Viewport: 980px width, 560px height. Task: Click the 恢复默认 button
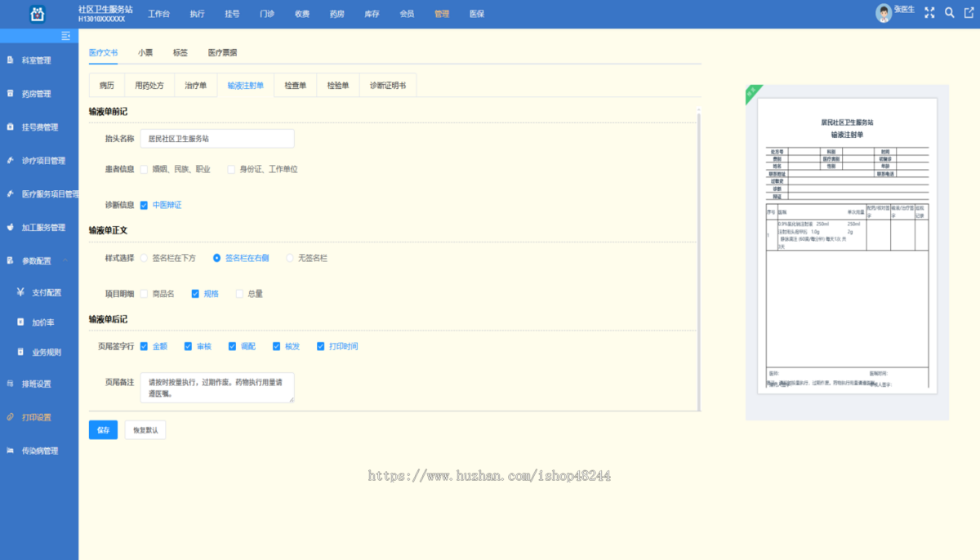[145, 430]
